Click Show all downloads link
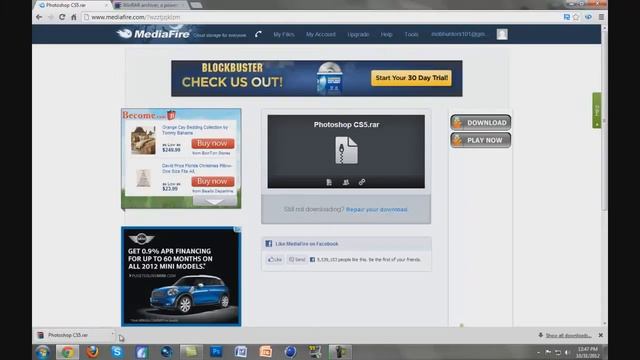 click(x=568, y=336)
